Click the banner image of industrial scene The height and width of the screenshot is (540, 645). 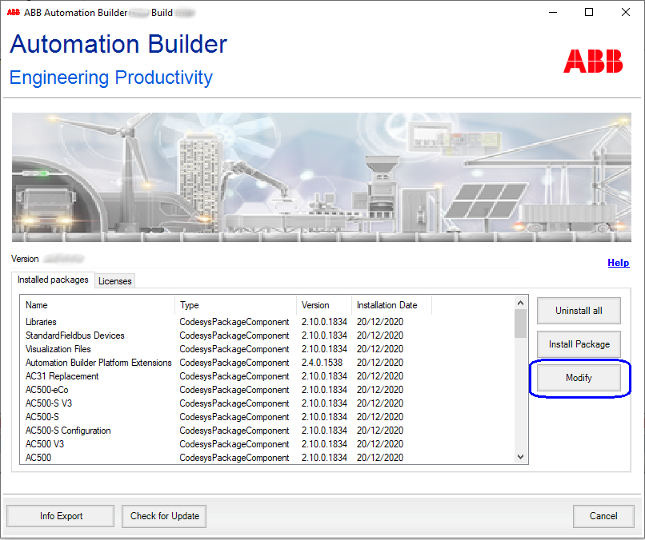coord(322,177)
